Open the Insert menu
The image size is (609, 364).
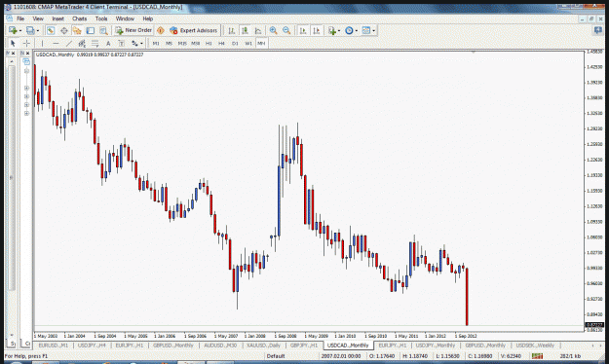coord(57,18)
